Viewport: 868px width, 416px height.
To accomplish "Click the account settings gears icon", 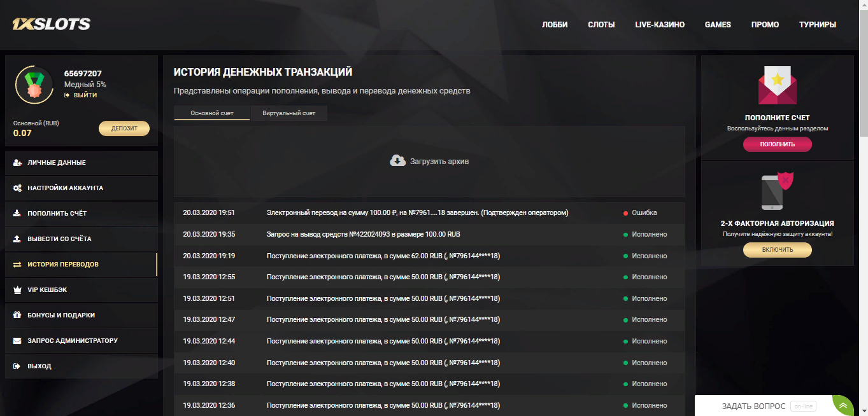I will [x=17, y=188].
